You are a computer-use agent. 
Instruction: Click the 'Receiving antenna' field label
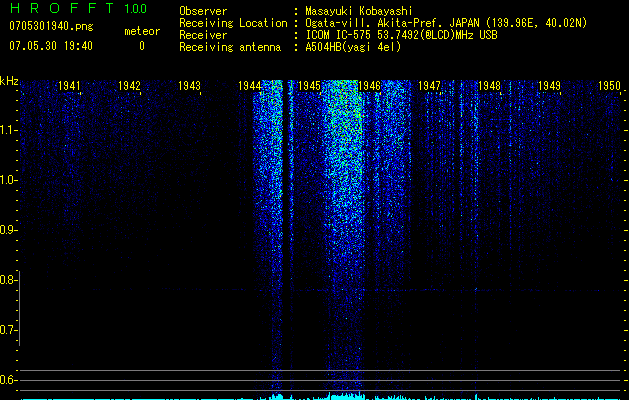[x=230, y=47]
